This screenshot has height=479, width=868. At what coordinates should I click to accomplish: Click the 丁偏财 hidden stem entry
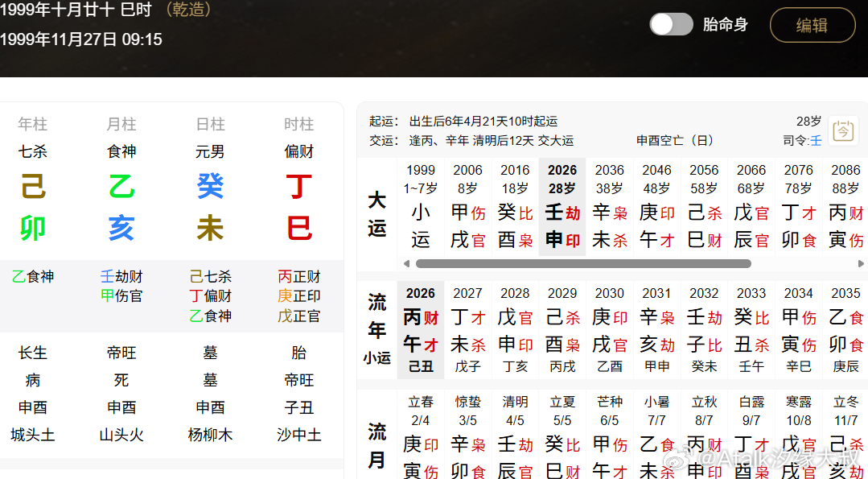(x=210, y=295)
